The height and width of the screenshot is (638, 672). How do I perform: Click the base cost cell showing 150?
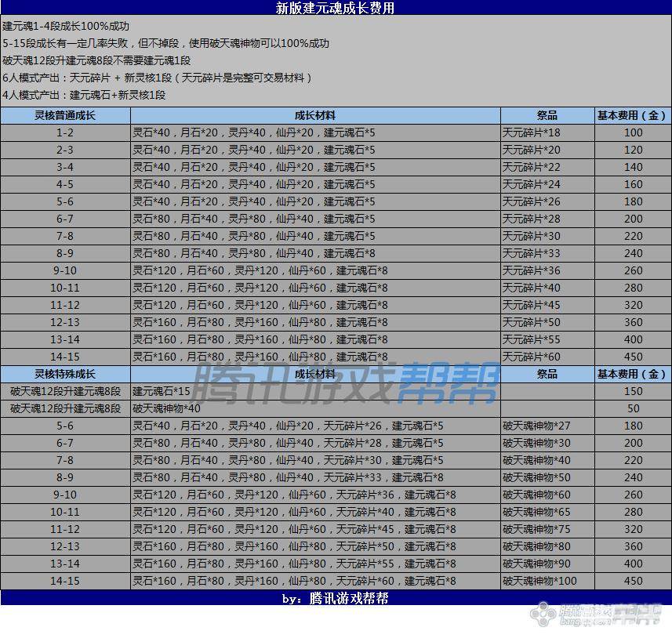633,391
